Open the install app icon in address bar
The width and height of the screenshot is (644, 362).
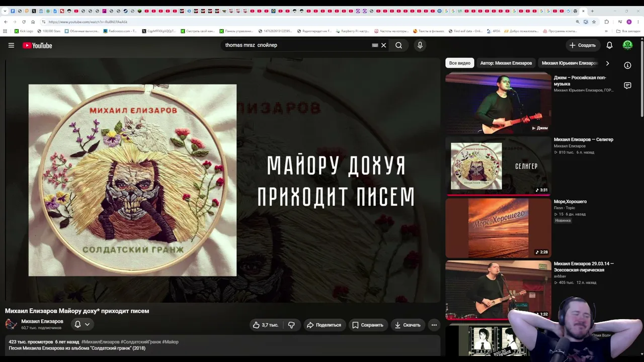[x=586, y=22]
